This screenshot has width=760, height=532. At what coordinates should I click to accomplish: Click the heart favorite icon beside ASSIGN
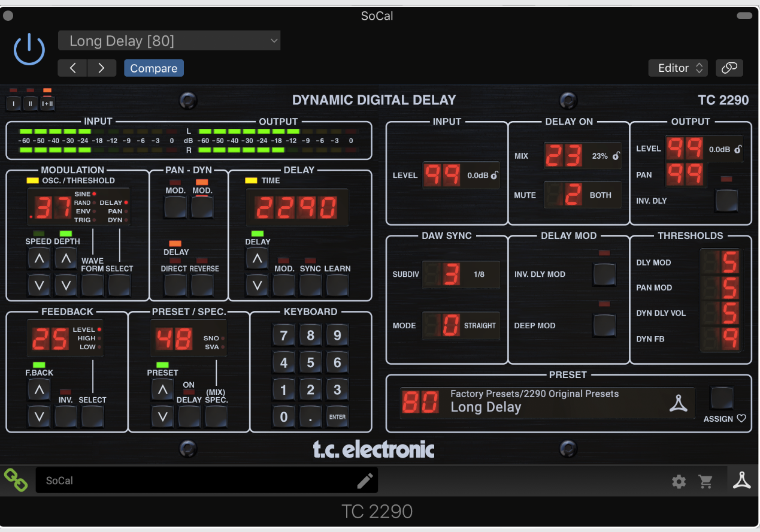[741, 419]
